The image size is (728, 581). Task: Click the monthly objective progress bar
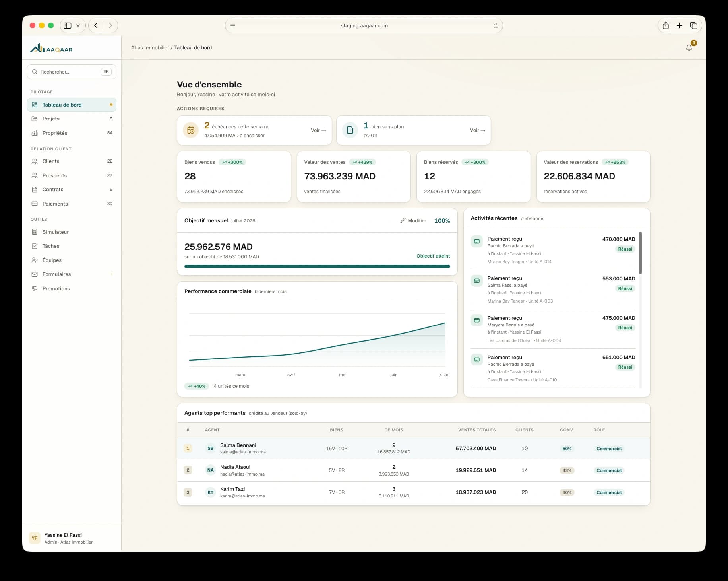317,266
